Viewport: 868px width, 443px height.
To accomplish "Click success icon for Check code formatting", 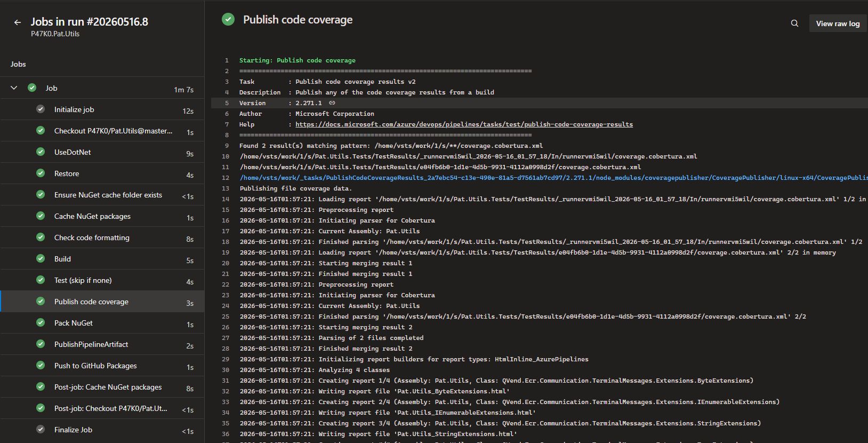I will [x=41, y=238].
